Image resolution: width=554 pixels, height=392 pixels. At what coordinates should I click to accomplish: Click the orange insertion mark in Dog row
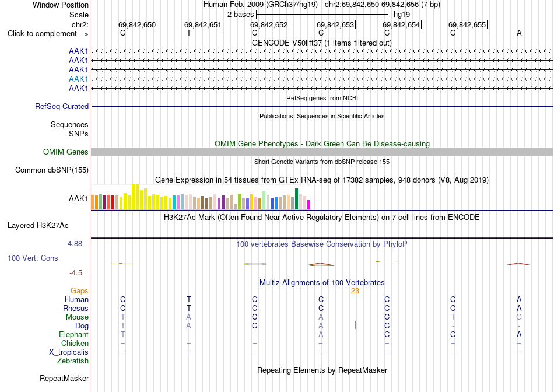click(356, 325)
